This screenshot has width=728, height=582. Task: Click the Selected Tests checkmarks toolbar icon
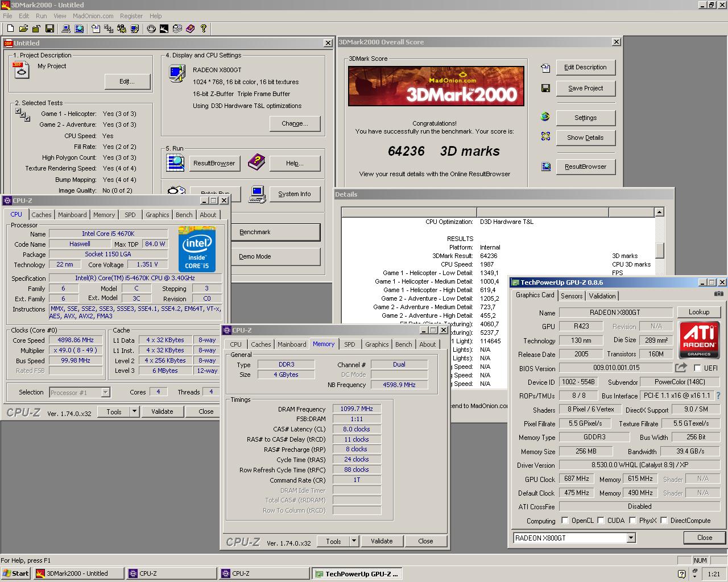pos(108,28)
